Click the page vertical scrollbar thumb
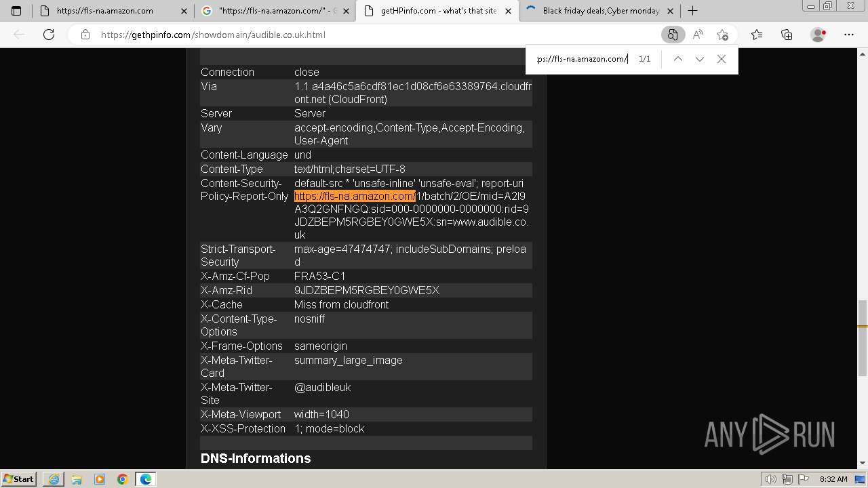This screenshot has height=488, width=868. click(x=863, y=338)
